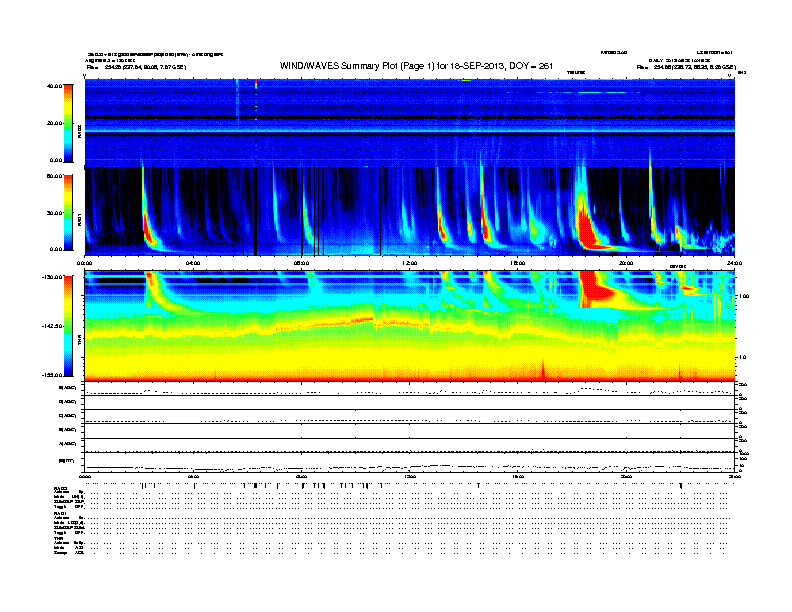
Task: Click the bright cyan horizontal band in RAD2
Action: click(409, 130)
